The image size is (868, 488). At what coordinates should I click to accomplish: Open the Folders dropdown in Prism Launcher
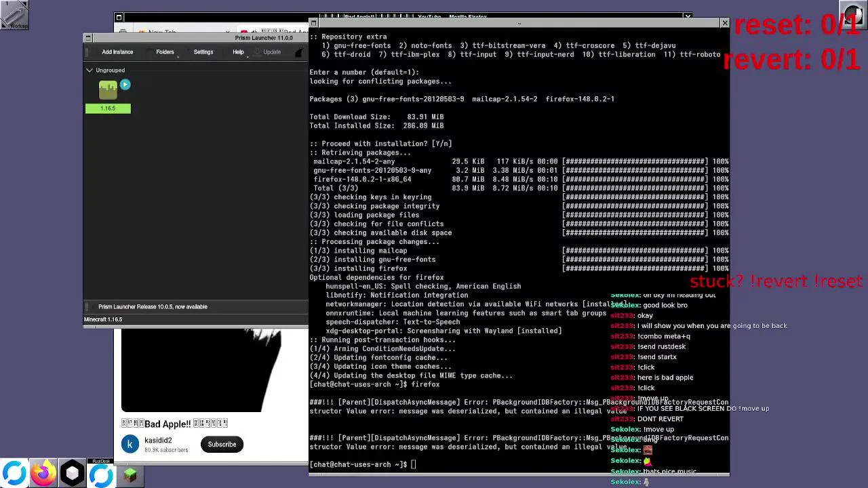coord(165,52)
